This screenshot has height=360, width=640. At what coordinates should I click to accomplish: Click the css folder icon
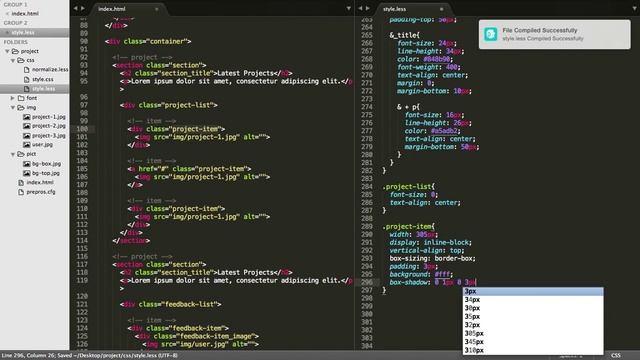[x=21, y=60]
